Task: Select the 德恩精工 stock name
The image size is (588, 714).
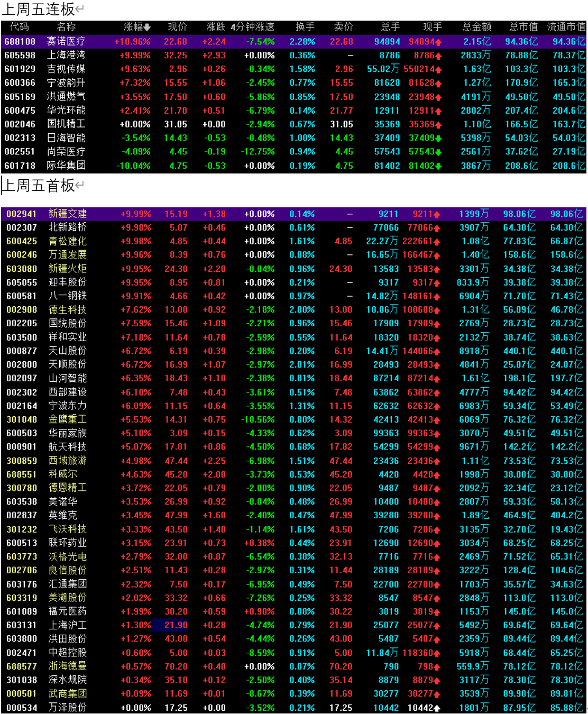Action: pos(68,488)
